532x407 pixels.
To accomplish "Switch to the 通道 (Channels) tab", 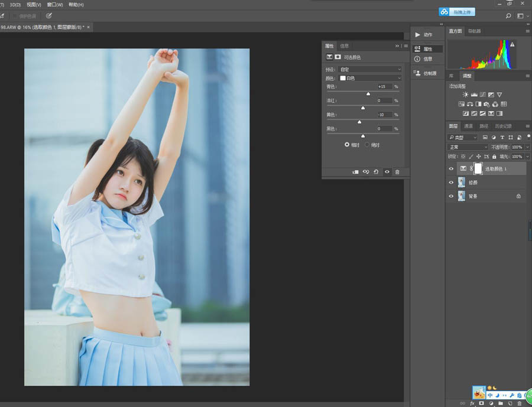I will click(468, 126).
